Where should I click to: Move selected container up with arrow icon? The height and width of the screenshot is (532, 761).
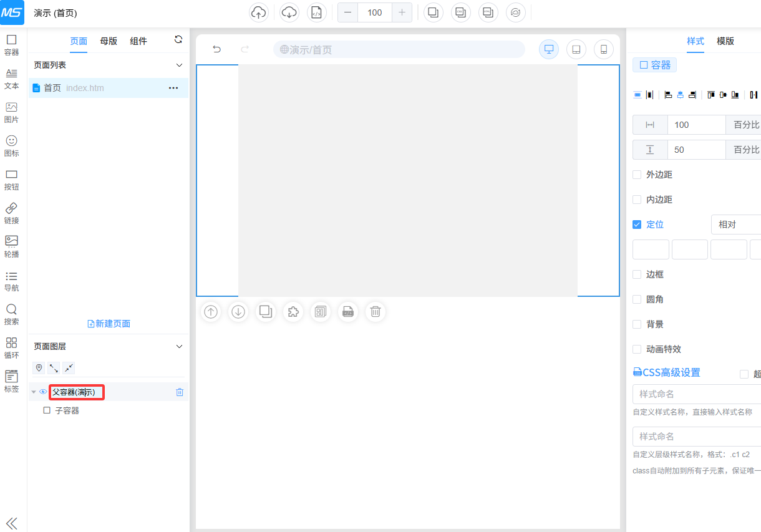[211, 312]
